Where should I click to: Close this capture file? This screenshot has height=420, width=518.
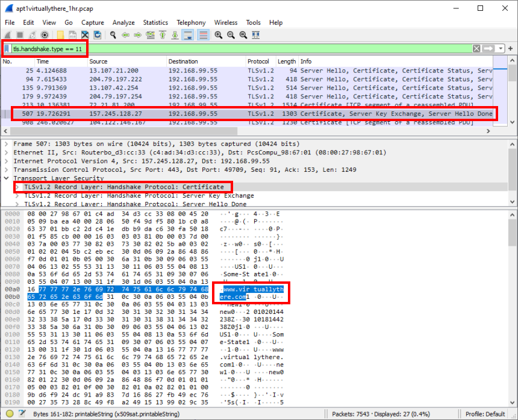[85, 35]
